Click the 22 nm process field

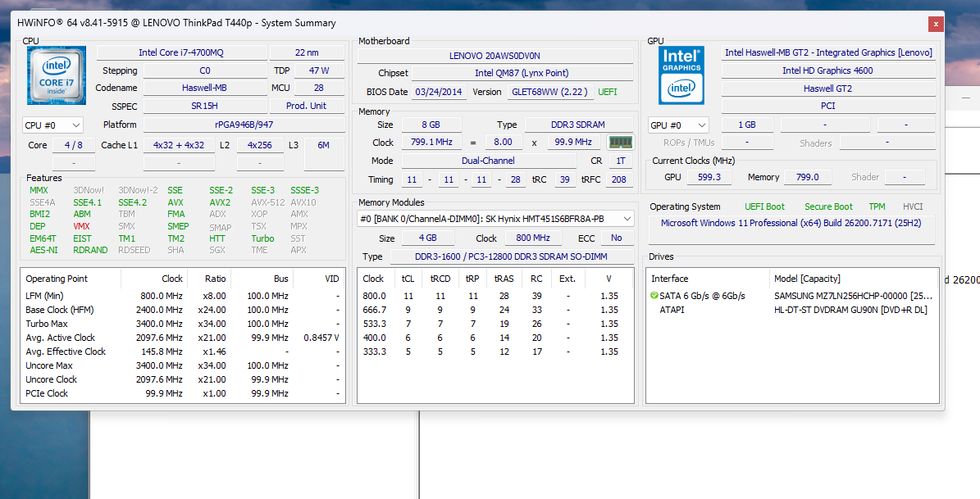tap(307, 52)
